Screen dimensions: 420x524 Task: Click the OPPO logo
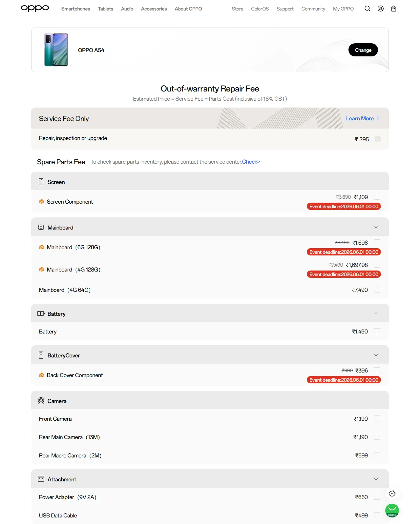[35, 8]
